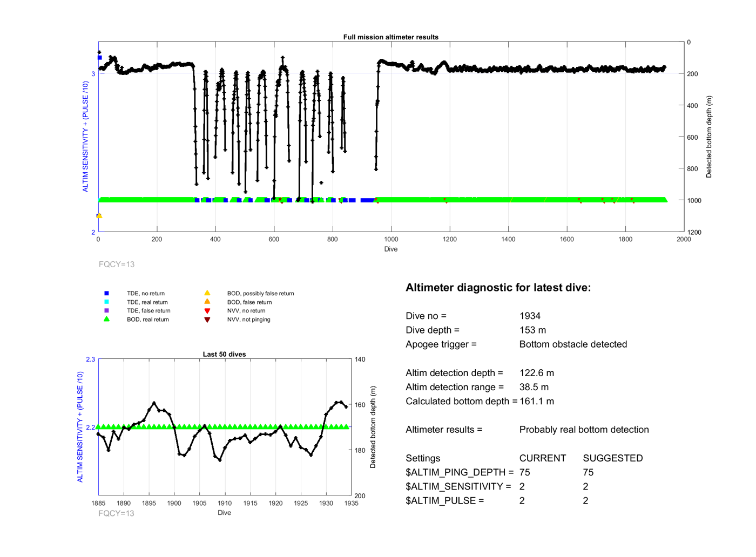The width and height of the screenshot is (756, 557).
Task: Click the green triangle 'BOD, real return' marker
Action: [x=106, y=319]
